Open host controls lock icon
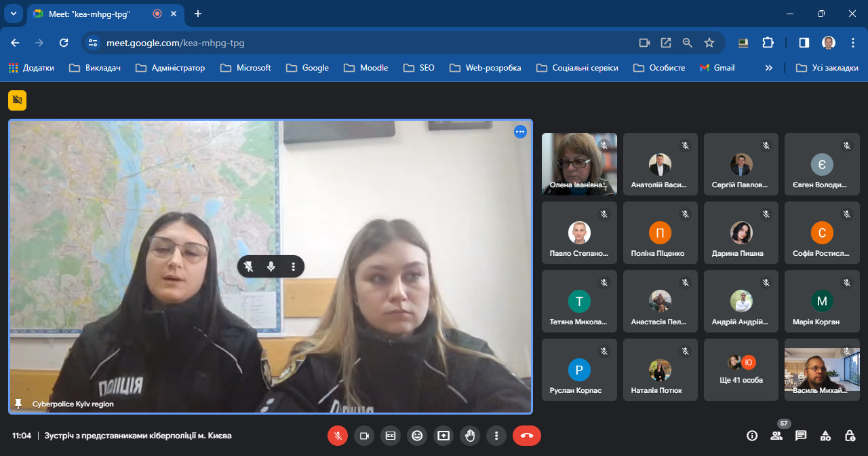The image size is (868, 456). (x=850, y=436)
